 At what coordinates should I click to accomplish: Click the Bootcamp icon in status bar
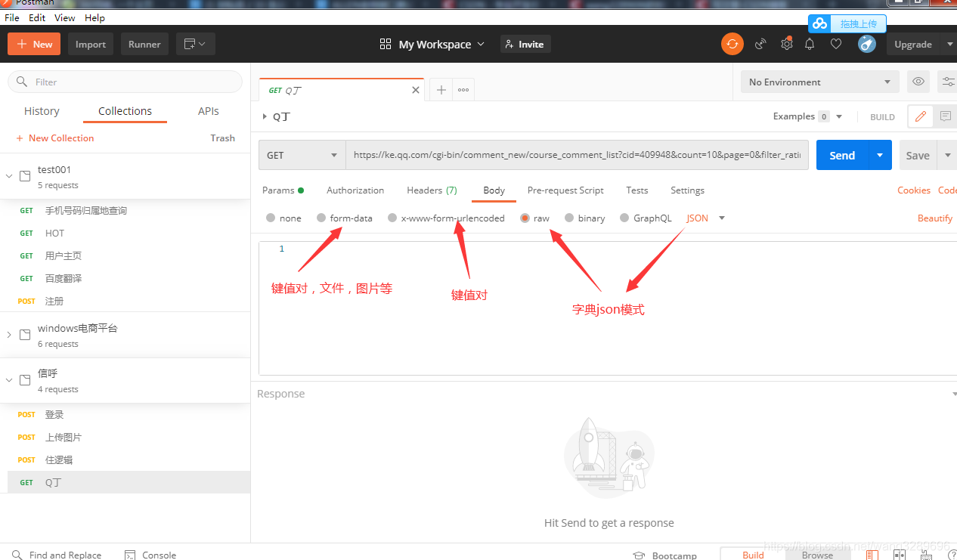pyautogui.click(x=640, y=555)
